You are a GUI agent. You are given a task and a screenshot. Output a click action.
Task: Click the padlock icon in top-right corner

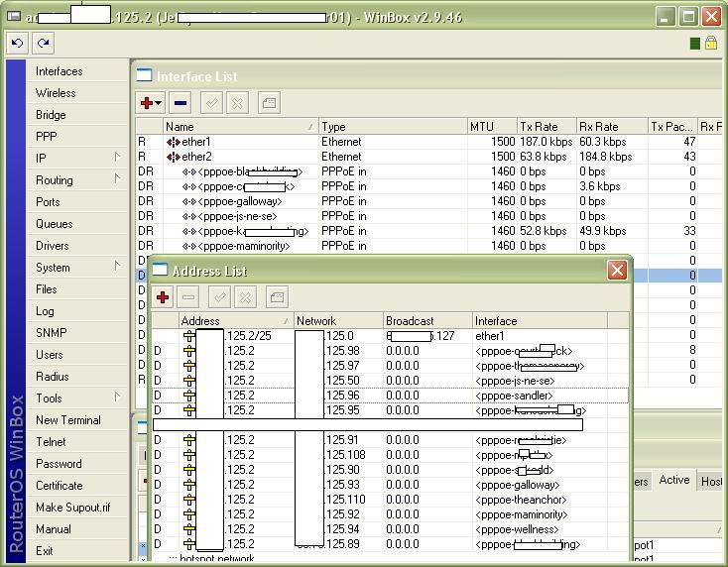[x=711, y=43]
